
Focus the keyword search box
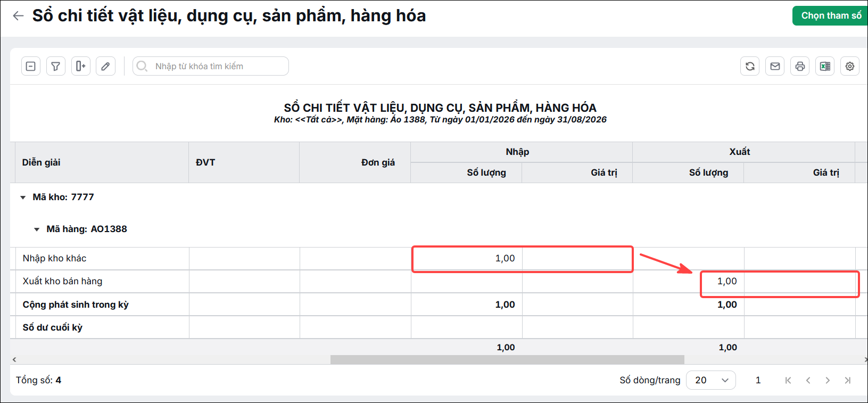pyautogui.click(x=211, y=66)
